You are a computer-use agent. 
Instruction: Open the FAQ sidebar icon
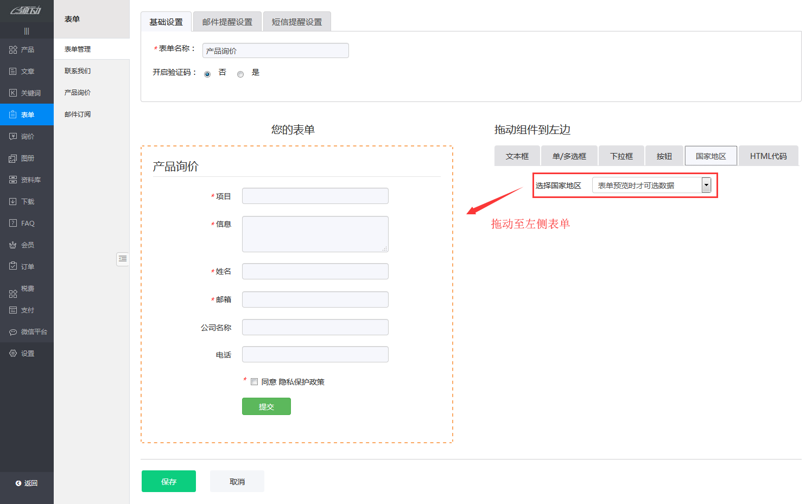(x=13, y=224)
